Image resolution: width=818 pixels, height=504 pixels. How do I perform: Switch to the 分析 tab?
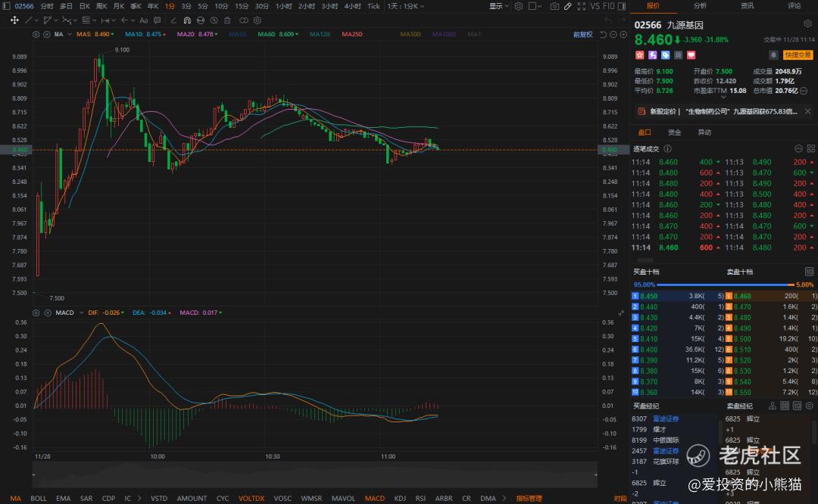(700, 6)
